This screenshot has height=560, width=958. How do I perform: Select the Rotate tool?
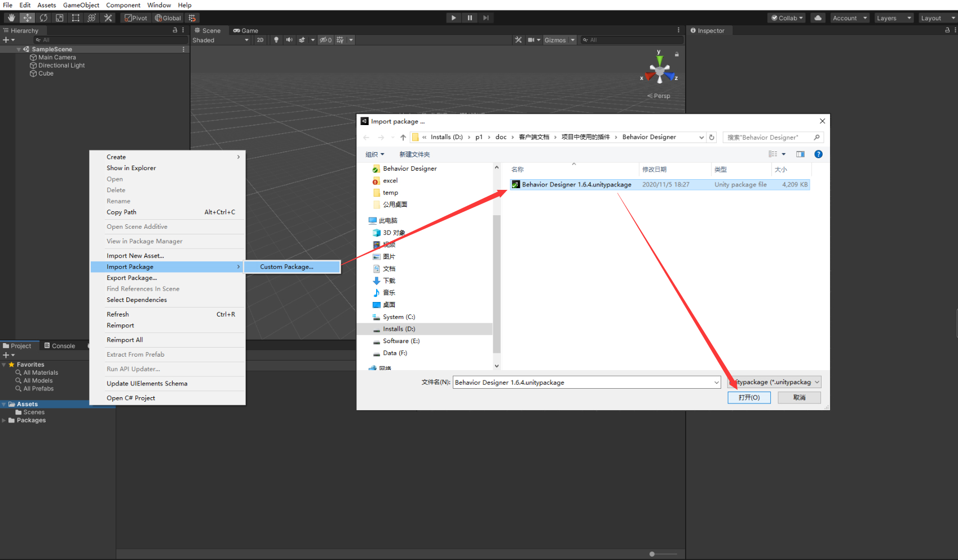tap(44, 17)
